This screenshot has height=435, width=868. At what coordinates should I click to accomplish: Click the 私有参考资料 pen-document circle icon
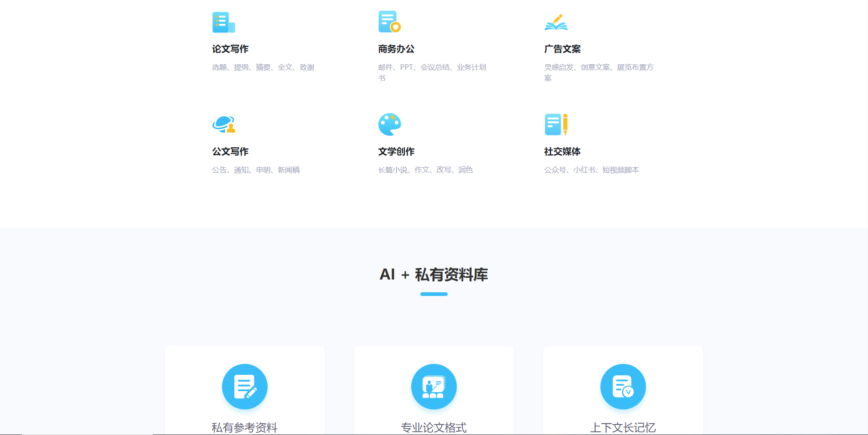coord(245,386)
